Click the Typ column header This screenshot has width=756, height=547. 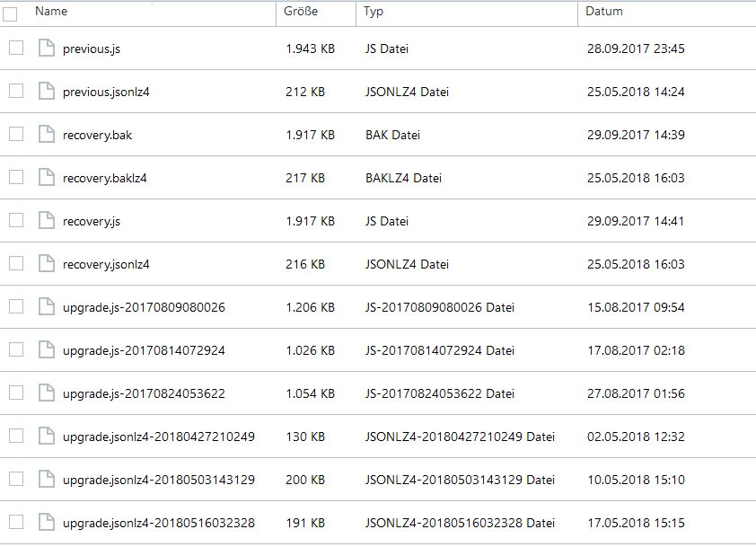(374, 12)
